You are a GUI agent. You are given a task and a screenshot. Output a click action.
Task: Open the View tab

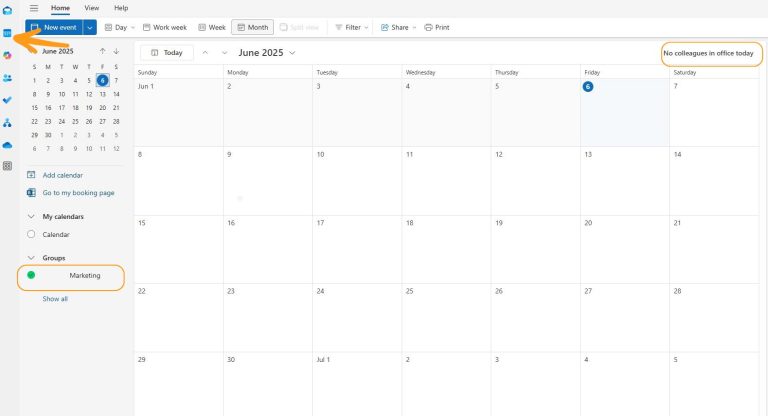(92, 8)
